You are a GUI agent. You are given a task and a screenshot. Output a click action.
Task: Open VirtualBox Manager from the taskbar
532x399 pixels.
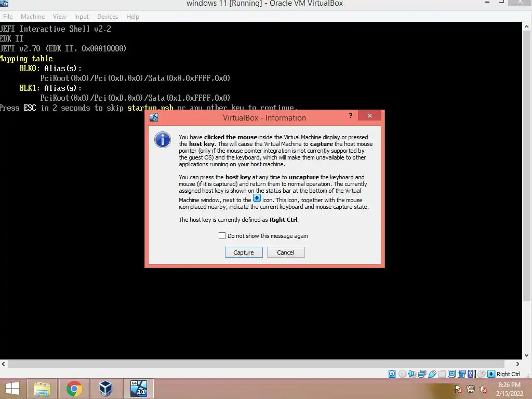click(x=105, y=389)
